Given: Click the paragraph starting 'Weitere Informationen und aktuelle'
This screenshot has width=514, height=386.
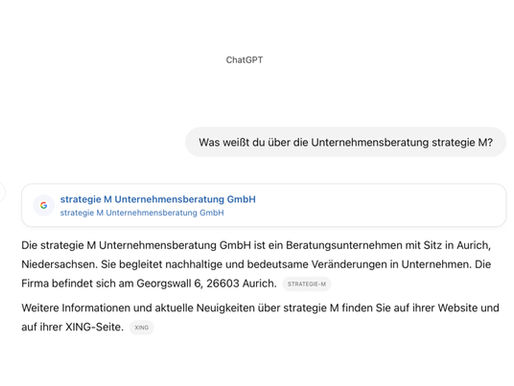Looking at the screenshot, I should [x=260, y=317].
